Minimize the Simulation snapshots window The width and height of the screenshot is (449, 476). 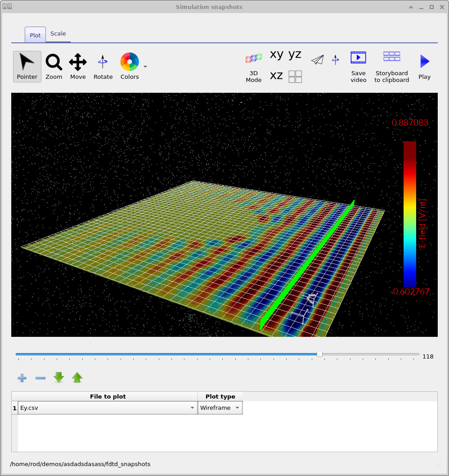[421, 7]
